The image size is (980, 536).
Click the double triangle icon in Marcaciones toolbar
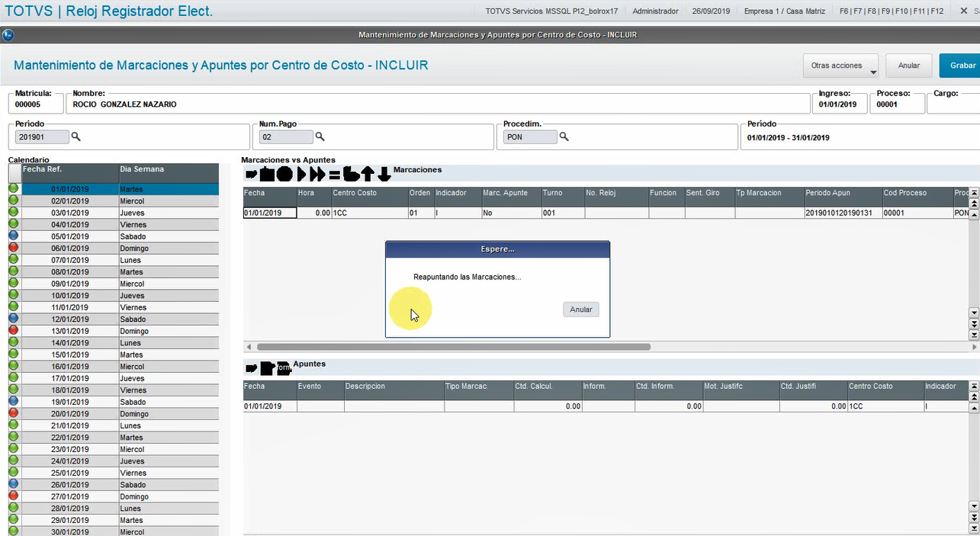click(x=317, y=174)
